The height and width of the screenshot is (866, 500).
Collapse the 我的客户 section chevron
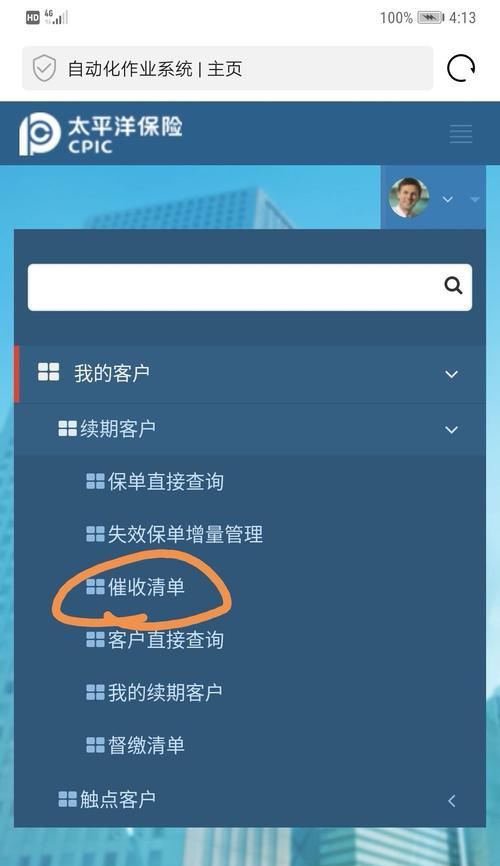tap(451, 374)
